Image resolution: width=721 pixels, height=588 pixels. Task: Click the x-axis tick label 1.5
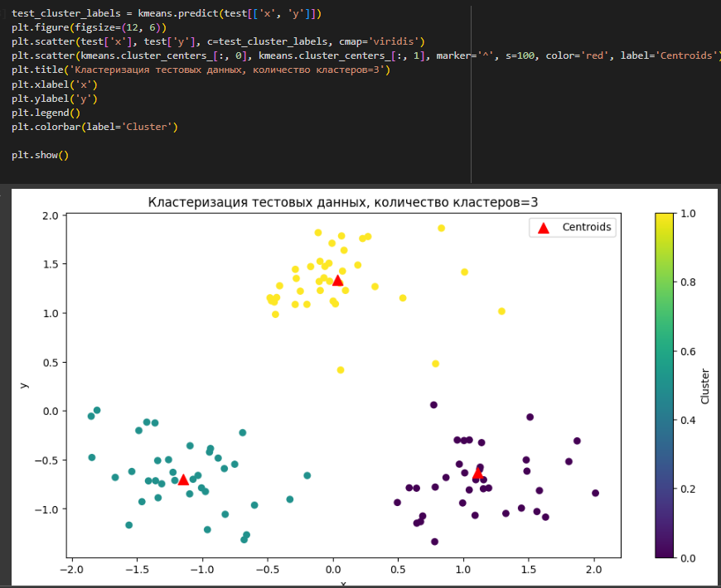[x=529, y=570]
